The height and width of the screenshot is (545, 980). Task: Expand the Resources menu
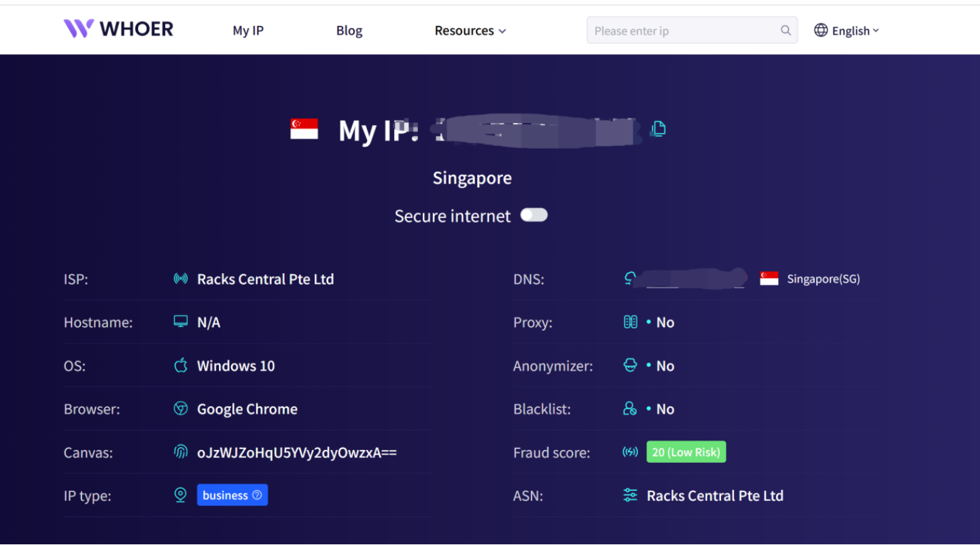tap(470, 31)
